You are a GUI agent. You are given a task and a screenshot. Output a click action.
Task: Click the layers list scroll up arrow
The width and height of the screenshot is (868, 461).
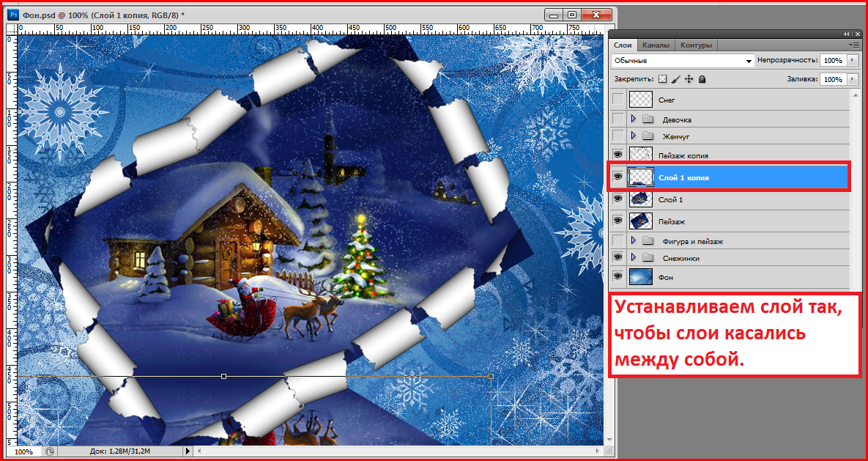(856, 95)
